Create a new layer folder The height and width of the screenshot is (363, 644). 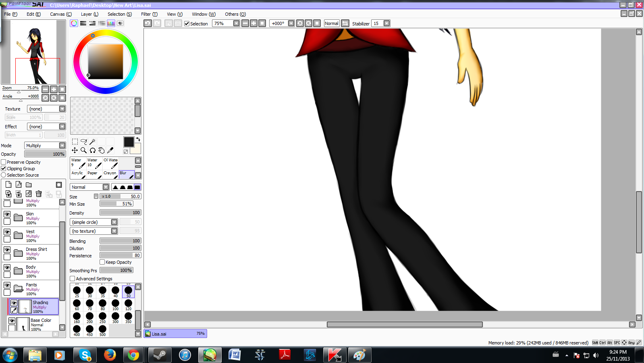pyautogui.click(x=29, y=185)
